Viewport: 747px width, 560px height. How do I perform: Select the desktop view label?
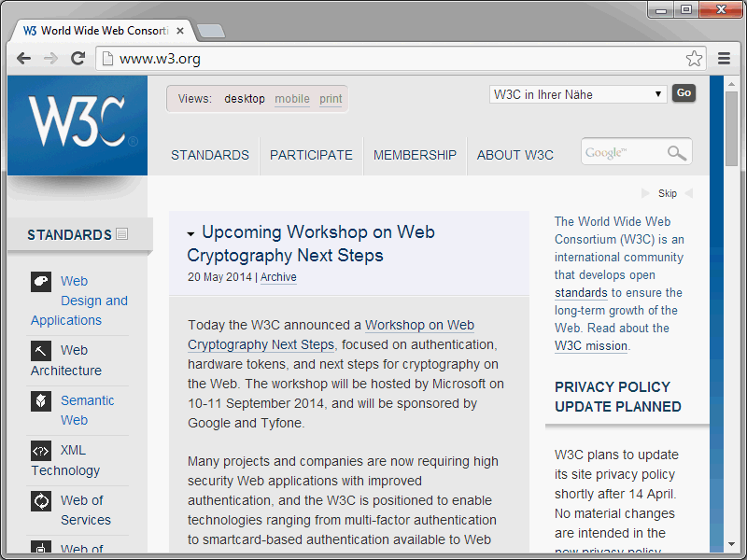point(245,99)
